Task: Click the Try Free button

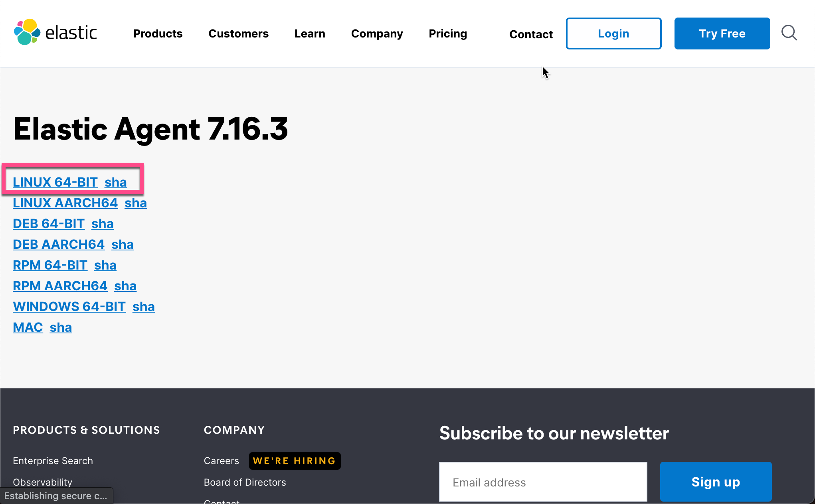Action: 722,33
